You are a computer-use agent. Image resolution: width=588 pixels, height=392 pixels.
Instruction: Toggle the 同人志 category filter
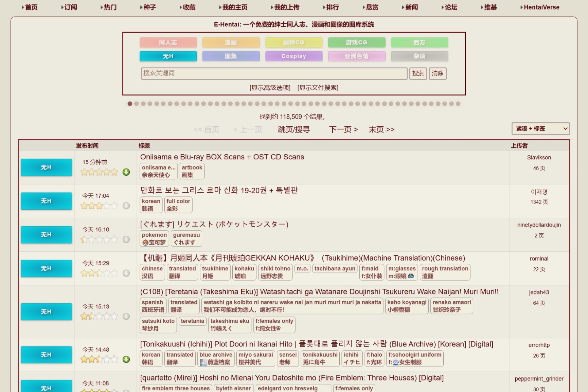[x=168, y=42]
